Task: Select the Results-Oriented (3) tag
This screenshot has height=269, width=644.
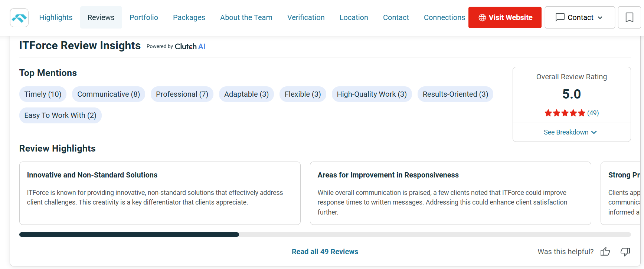Action: 455,94
